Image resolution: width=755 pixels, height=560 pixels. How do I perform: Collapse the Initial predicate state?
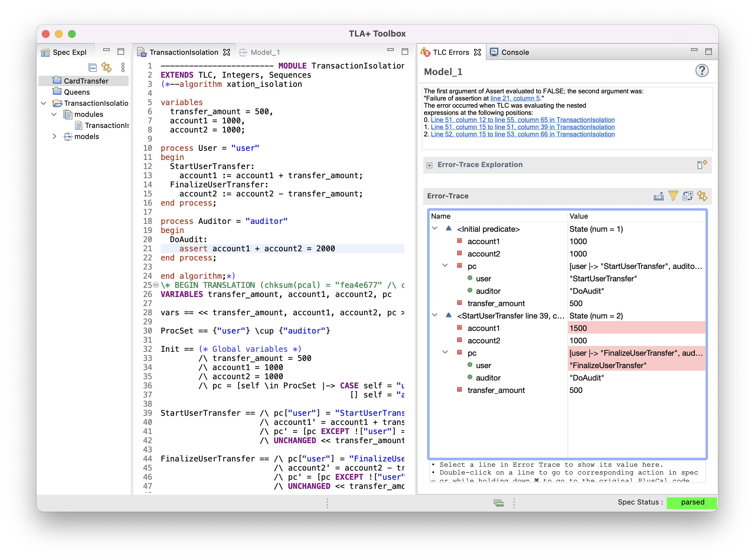(435, 228)
